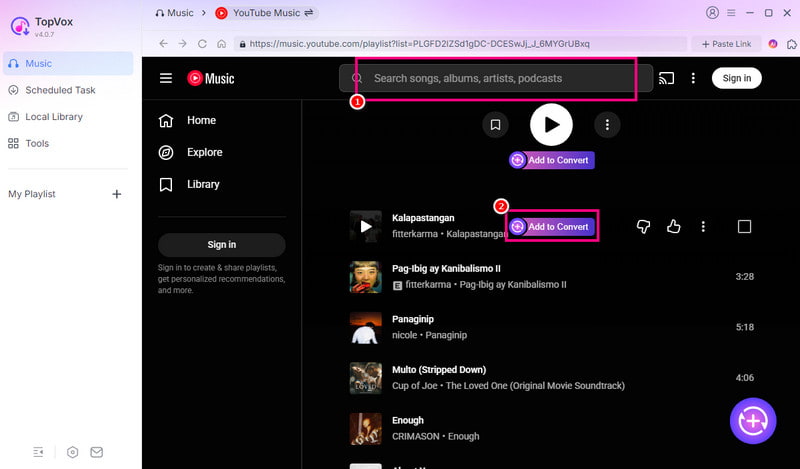
Task: Click the 5:18 duration of Panaginip
Action: [x=744, y=327]
